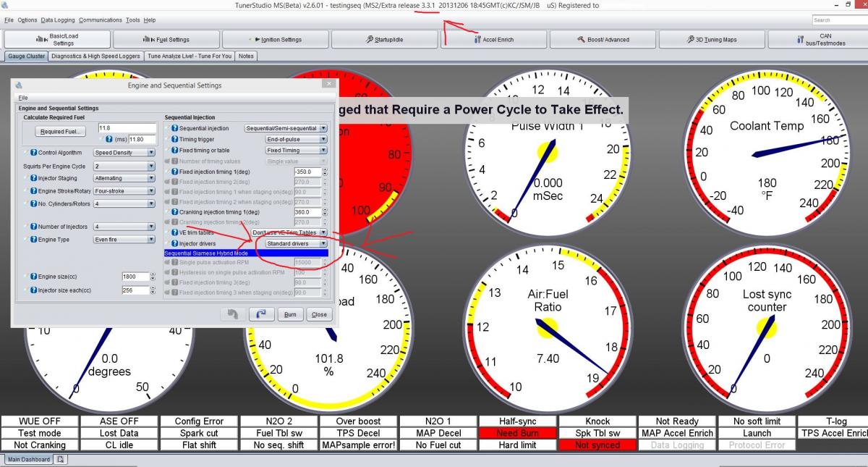Switch to Tune Analyze Live! tab
Viewport: 868px width, 467px height.
(x=190, y=56)
